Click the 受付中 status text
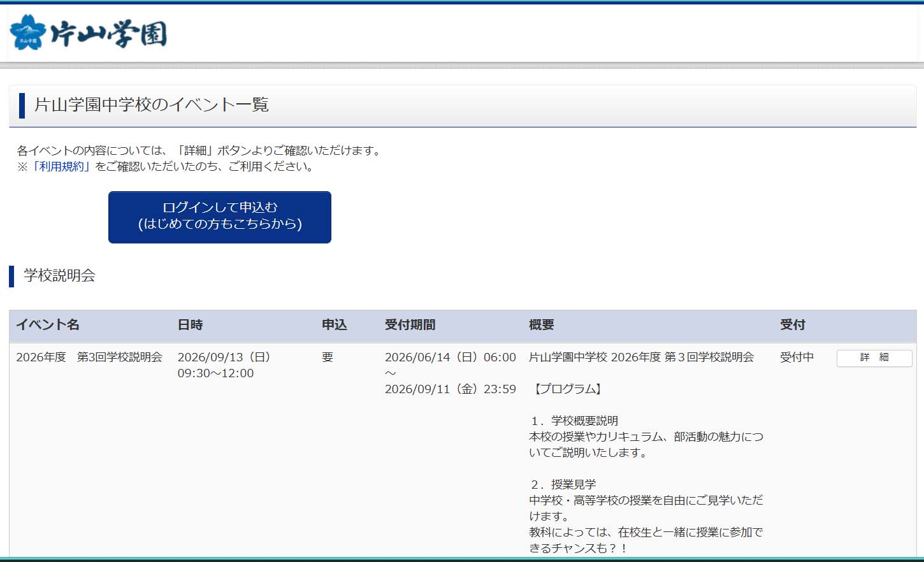 click(797, 357)
